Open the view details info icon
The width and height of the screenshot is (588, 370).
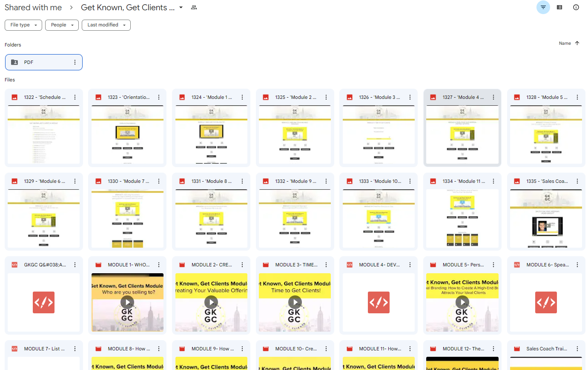point(576,7)
